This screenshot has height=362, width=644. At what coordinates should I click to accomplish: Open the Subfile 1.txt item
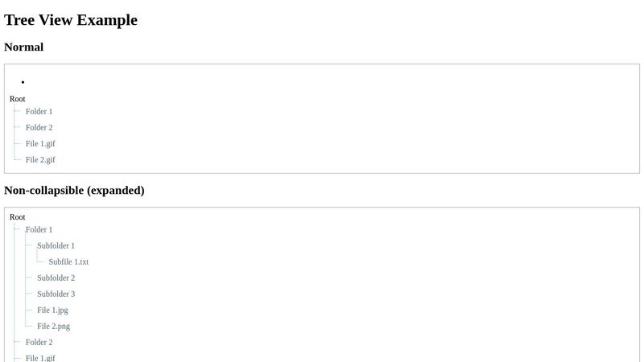pos(68,261)
